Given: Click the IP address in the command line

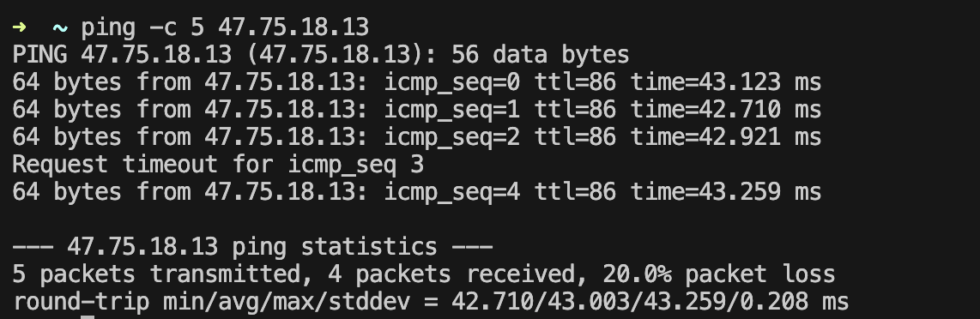Looking at the screenshot, I should 293,27.
